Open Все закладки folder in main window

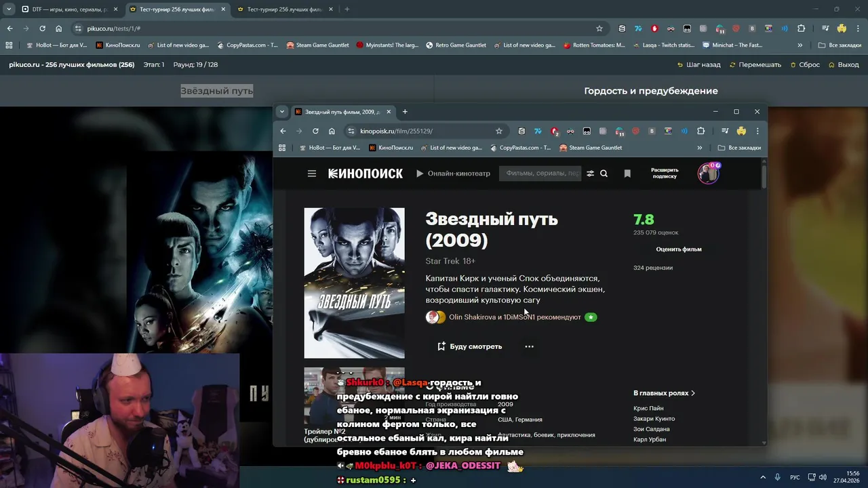coord(840,45)
